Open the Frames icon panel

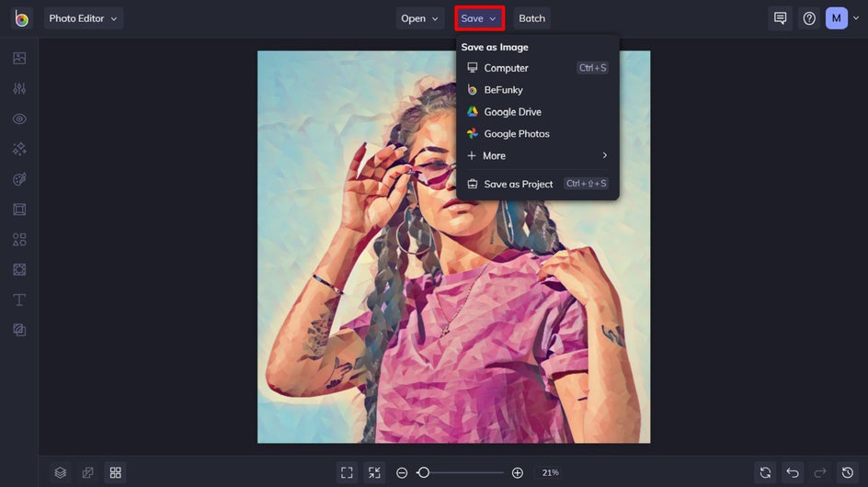click(19, 210)
